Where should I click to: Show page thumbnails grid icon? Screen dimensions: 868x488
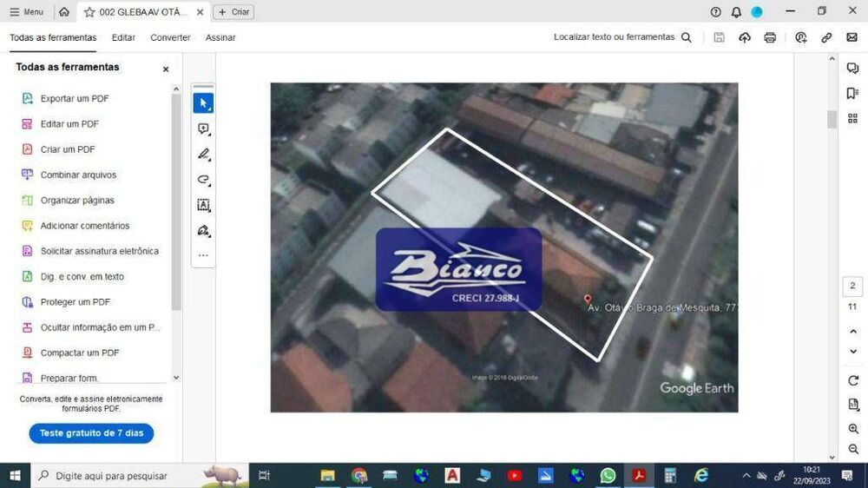click(x=852, y=119)
